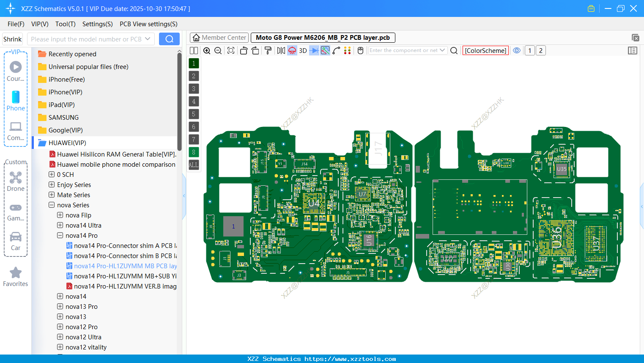This screenshot has height=363, width=644.
Task: Toggle the right side panel layout icon
Action: (633, 50)
